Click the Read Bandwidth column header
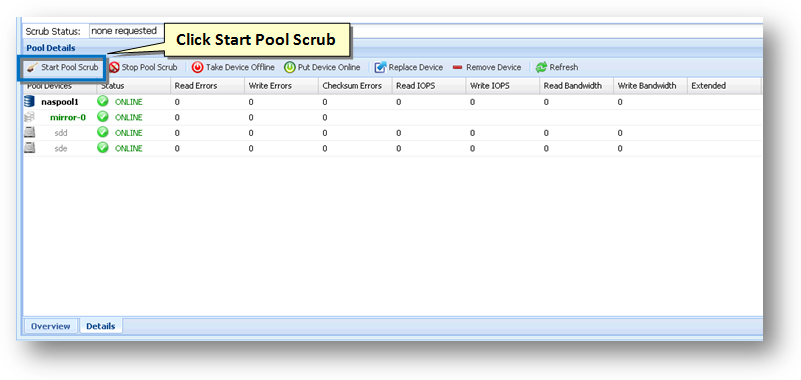Viewport: 801px width, 380px height. tap(577, 86)
